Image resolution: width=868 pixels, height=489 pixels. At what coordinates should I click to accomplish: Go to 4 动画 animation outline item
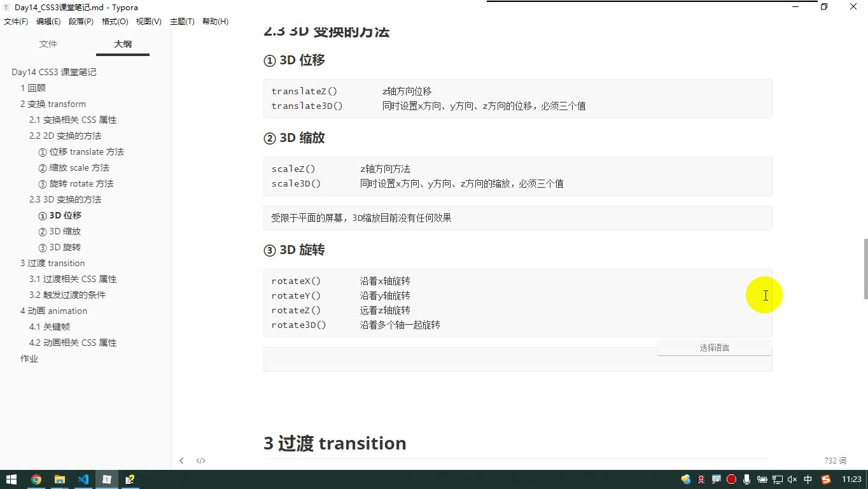(x=53, y=311)
